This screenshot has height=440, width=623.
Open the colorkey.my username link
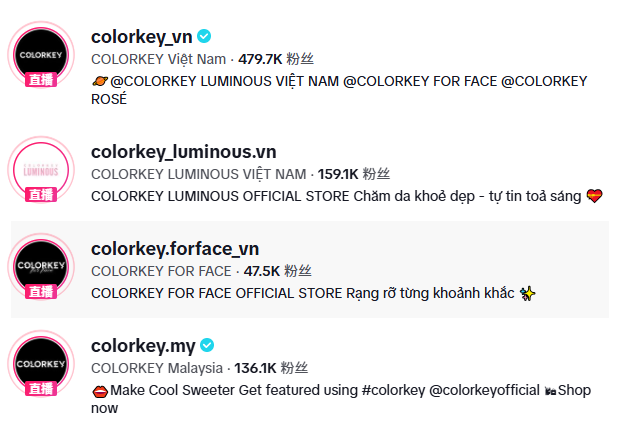coord(143,345)
